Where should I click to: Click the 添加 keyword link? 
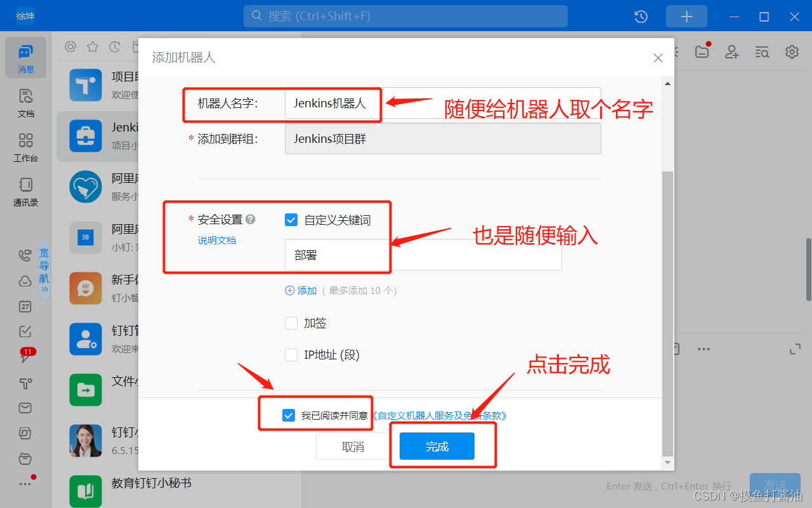pos(301,290)
